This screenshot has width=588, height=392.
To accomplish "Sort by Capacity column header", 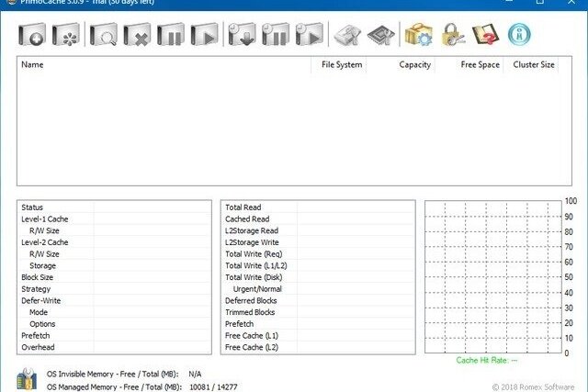I will tap(401, 64).
